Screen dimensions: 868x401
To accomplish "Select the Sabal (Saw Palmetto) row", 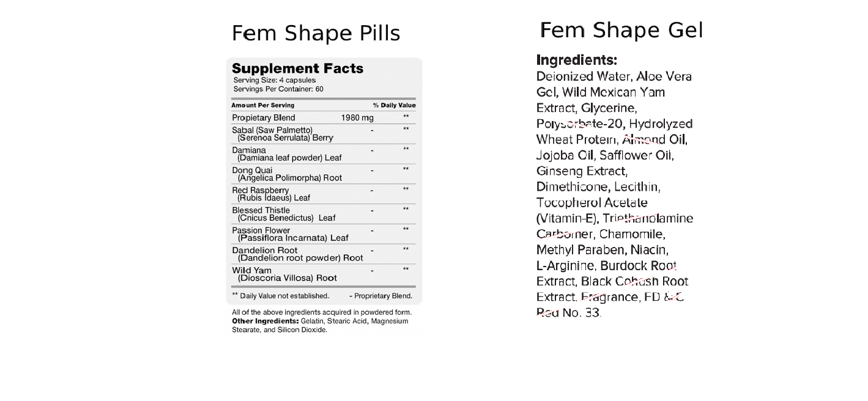I will coord(324,134).
